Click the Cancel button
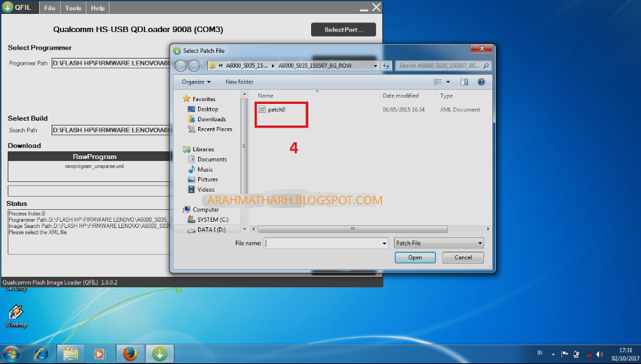The image size is (641, 364). coord(462,257)
